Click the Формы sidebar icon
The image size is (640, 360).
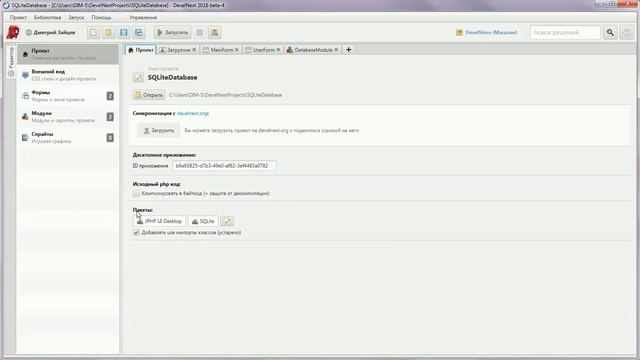pyautogui.click(x=25, y=96)
